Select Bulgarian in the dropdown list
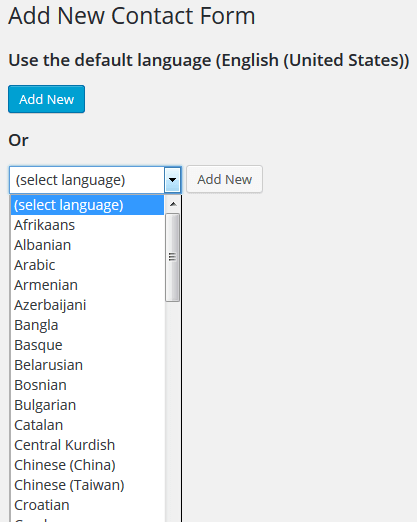417x522 pixels. (x=88, y=405)
